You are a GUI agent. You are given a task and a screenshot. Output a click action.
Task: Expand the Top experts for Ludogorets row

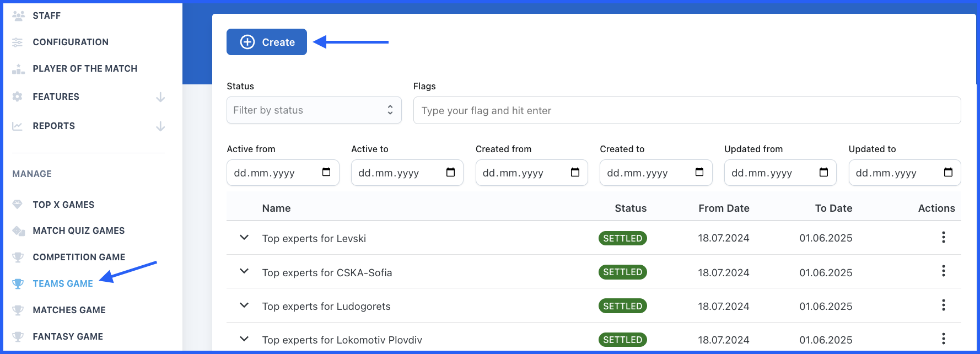click(244, 305)
